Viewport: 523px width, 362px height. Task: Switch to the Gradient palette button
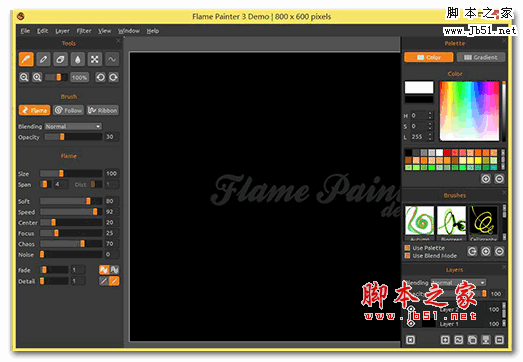tap(481, 57)
